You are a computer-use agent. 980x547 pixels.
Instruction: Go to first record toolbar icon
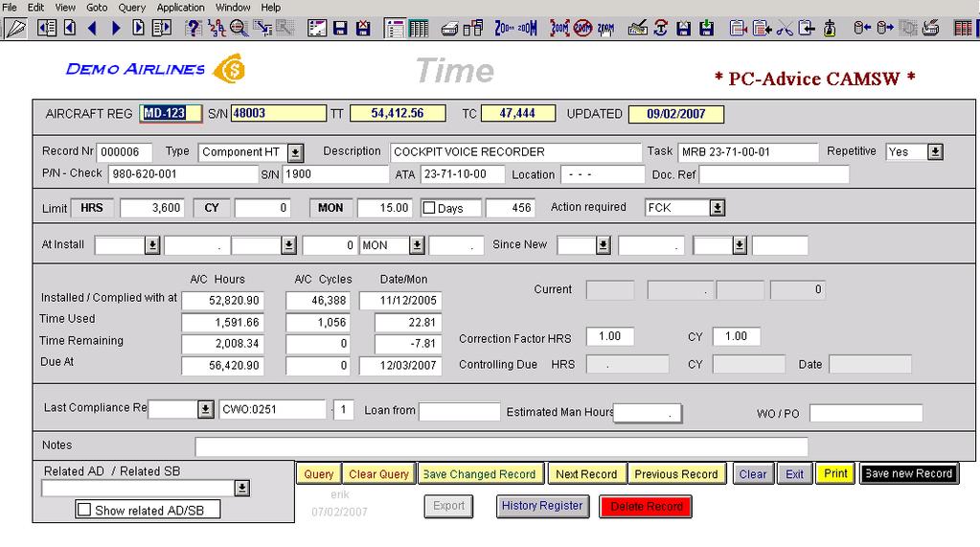click(47, 28)
